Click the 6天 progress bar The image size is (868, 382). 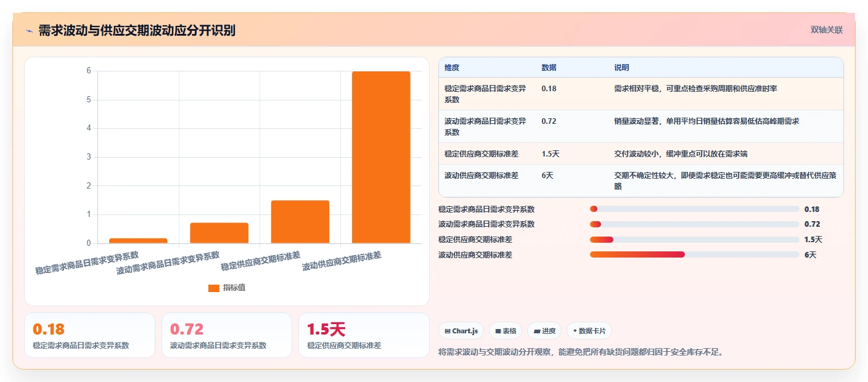[695, 254]
